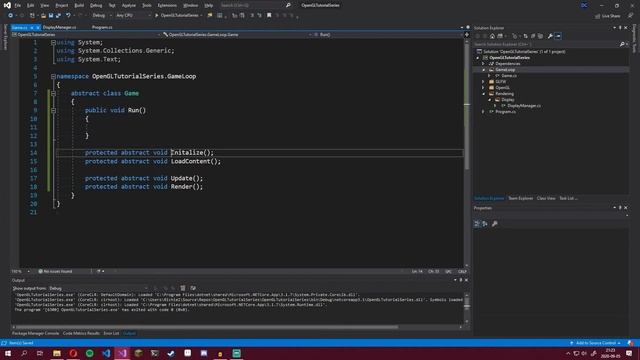Screen dimensions: 640x360
Task: Collapse the Run() method outline
Action: point(53,110)
